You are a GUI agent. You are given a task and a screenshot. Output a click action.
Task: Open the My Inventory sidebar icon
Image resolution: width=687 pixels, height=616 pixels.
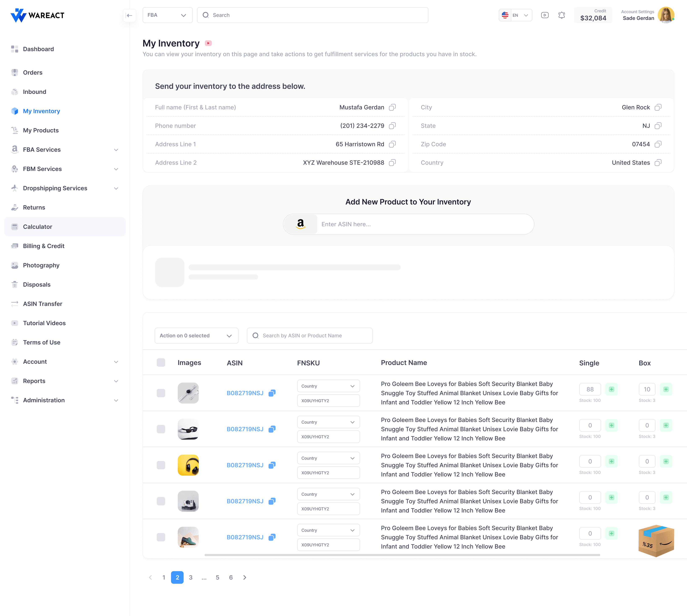coord(14,111)
